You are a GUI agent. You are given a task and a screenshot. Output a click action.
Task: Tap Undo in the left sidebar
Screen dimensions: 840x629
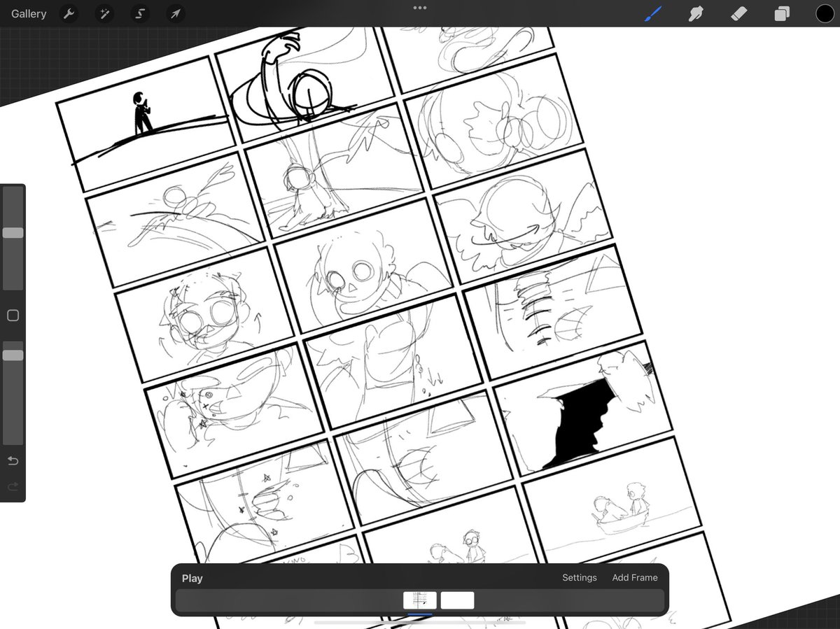(12, 460)
